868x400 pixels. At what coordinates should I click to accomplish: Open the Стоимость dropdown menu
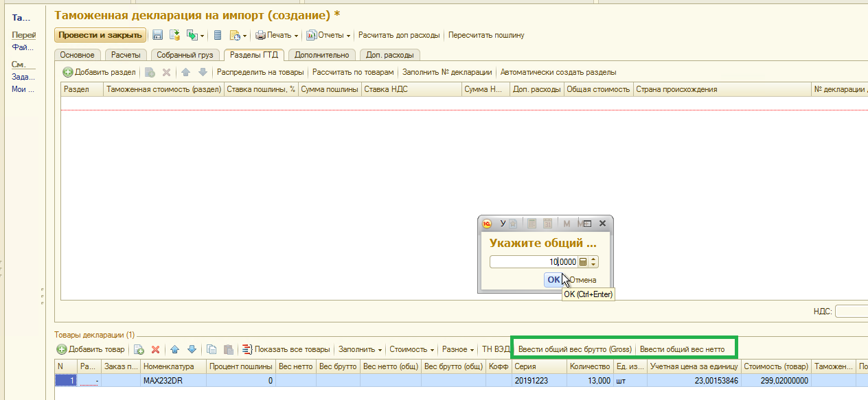coord(412,349)
